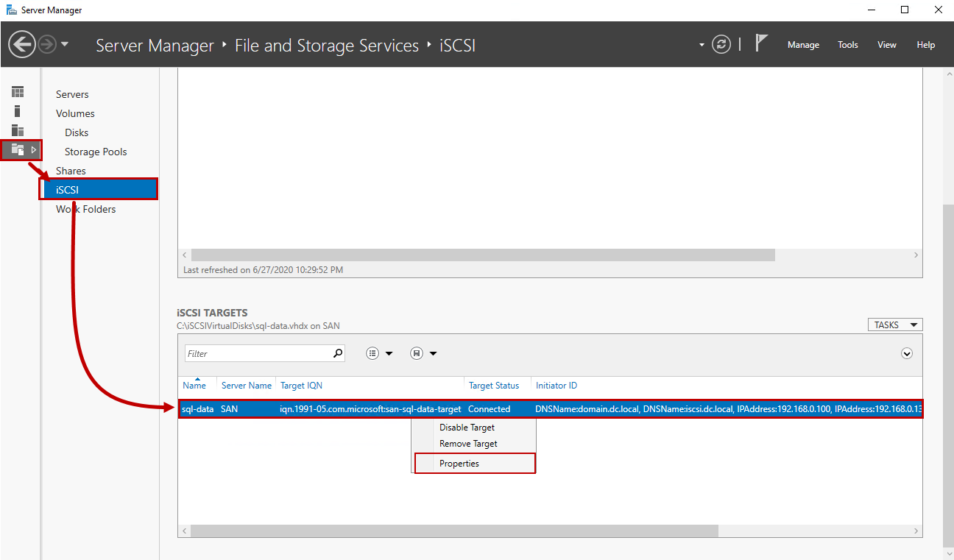The height and width of the screenshot is (560, 954).
Task: Click the refresh icon in header
Action: point(722,45)
